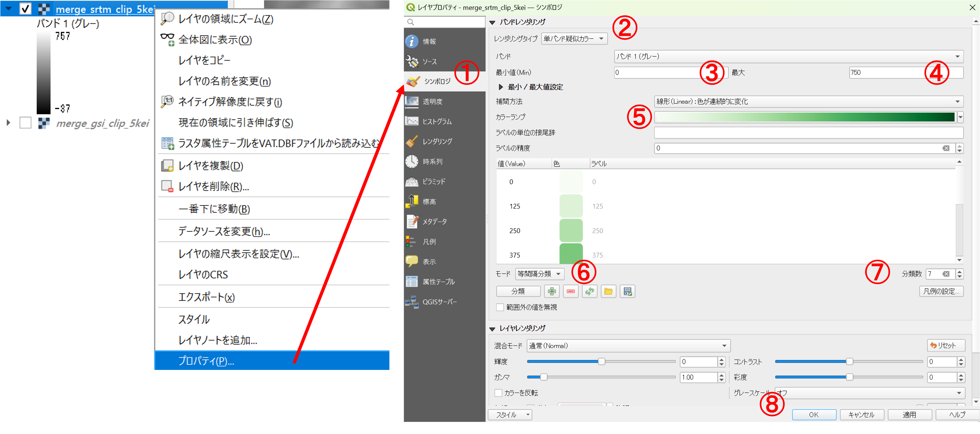Open the メタデータ sidebar section
Screen dimensions: 980x434
coord(434,221)
